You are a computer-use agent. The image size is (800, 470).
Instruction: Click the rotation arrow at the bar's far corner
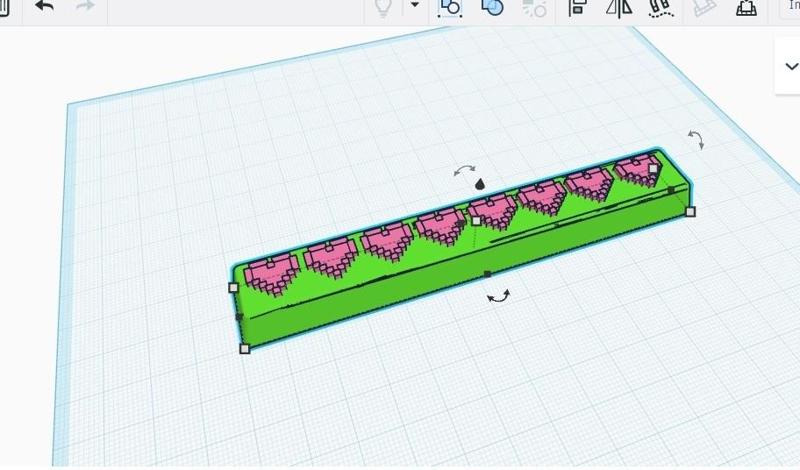[696, 139]
